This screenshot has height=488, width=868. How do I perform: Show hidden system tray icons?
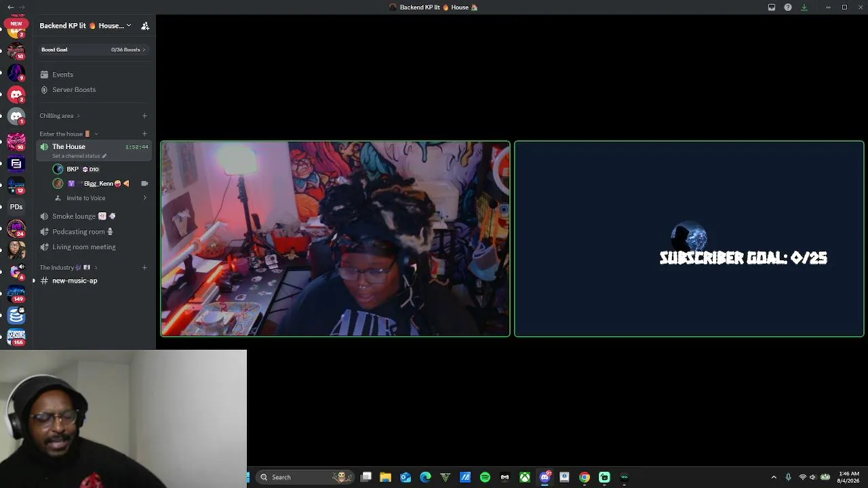pyautogui.click(x=774, y=477)
